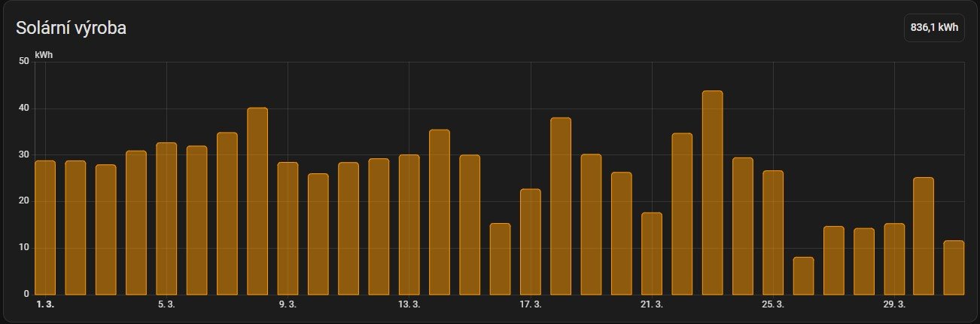The image size is (980, 324).
Task: Select the 35 kWh bar for 22 March
Action: (x=682, y=214)
